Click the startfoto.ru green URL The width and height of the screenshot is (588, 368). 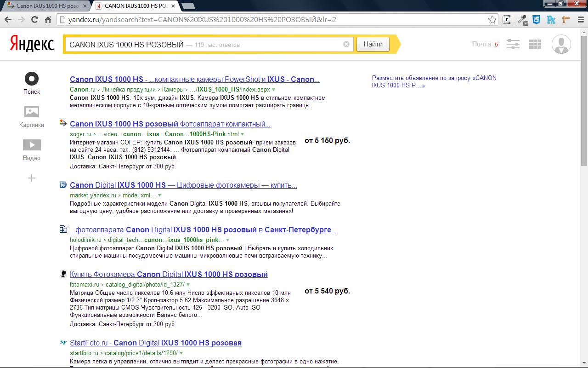click(x=84, y=353)
